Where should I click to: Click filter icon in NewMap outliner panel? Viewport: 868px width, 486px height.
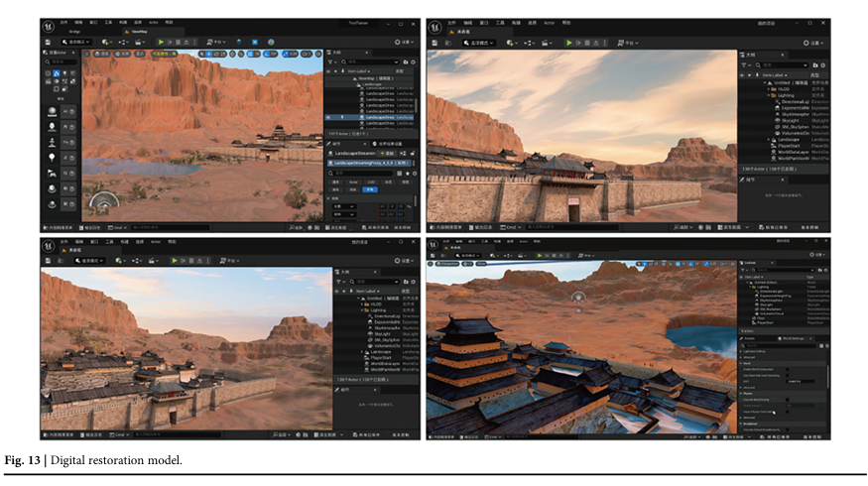coord(330,61)
